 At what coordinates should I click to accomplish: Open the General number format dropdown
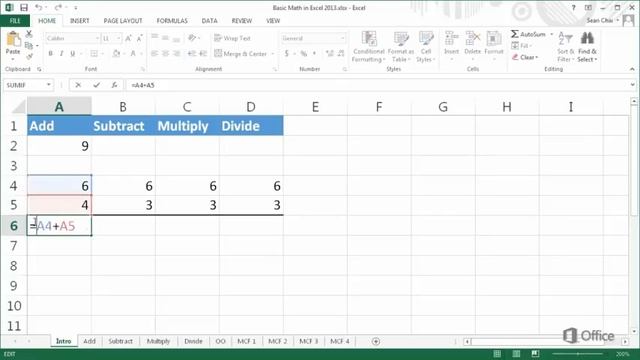pos(343,38)
